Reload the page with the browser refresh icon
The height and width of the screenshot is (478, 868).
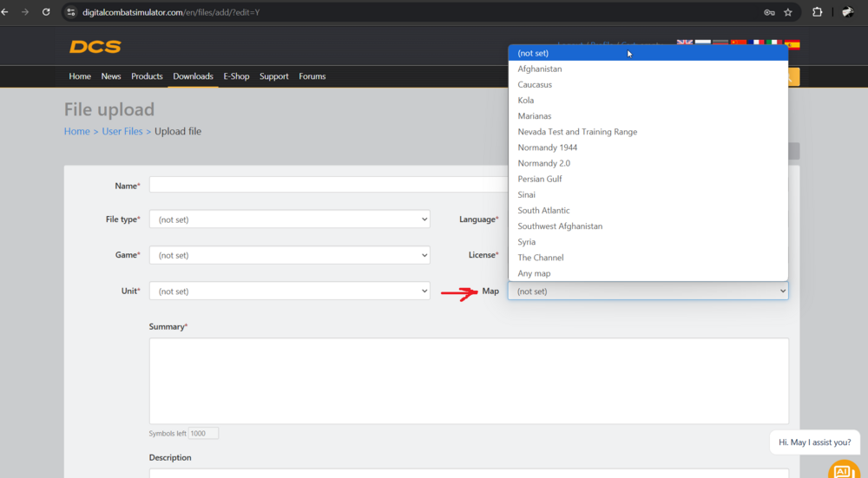(46, 12)
